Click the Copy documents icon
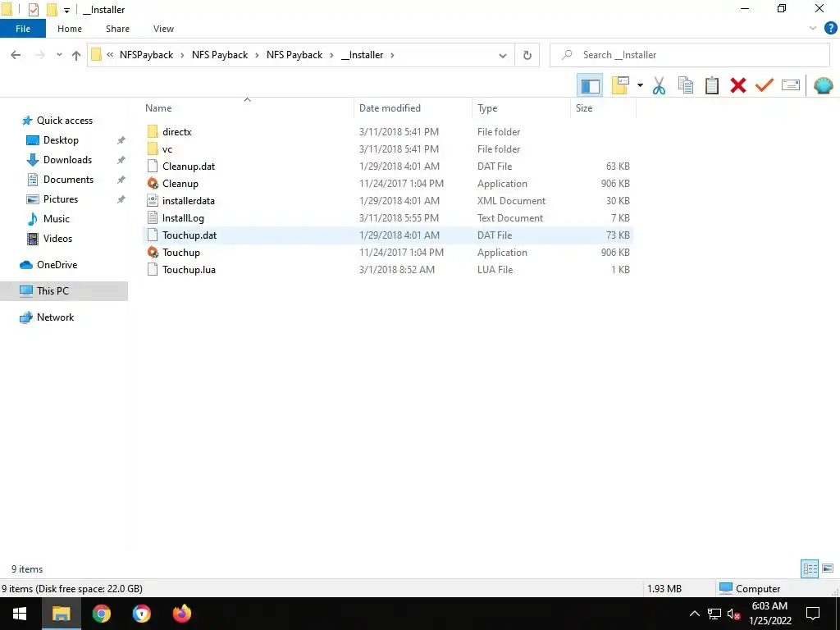Image resolution: width=840 pixels, height=630 pixels. tap(685, 85)
